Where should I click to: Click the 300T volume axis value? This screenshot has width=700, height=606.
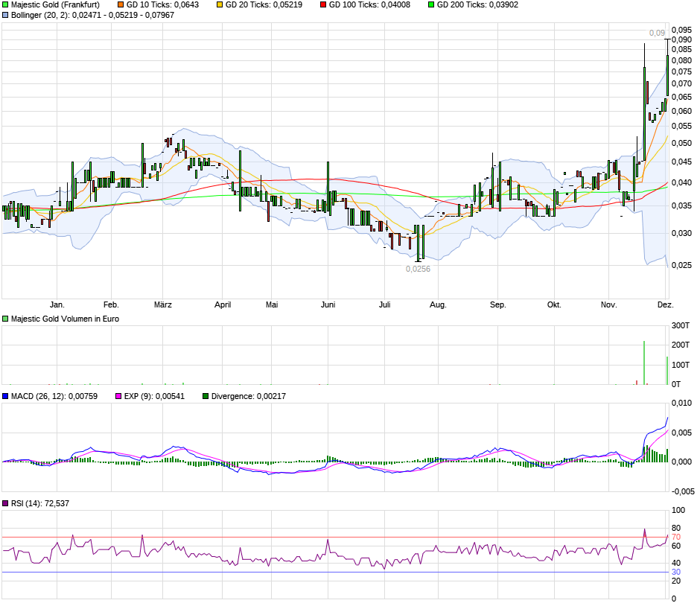681,326
